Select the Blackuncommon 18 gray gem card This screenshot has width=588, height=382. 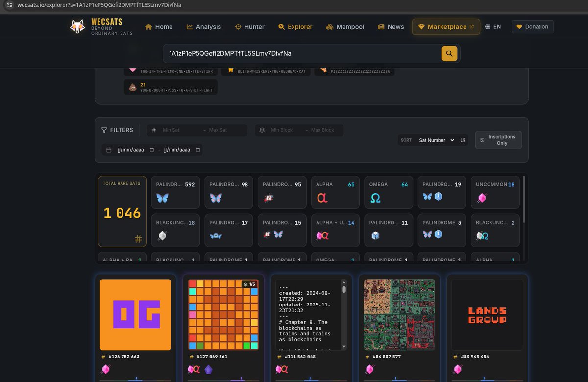tap(175, 230)
